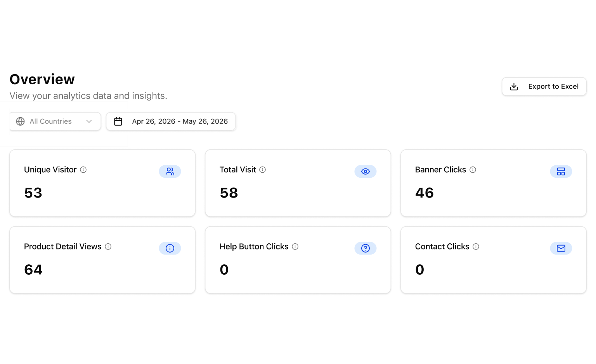This screenshot has width=596, height=364.
Task: Click info tooltip icon beside Help Button Clicks
Action: (295, 246)
